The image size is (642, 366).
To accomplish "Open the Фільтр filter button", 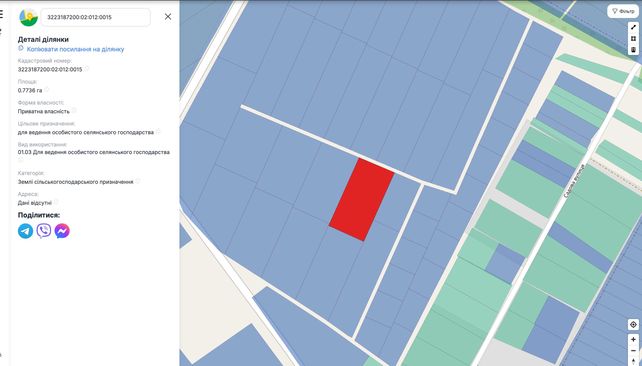I will pyautogui.click(x=623, y=11).
